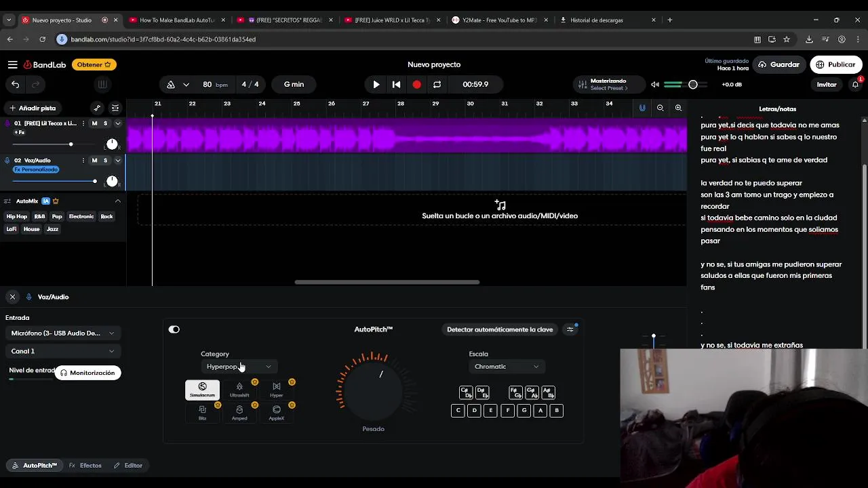Select the Blitz AutoPitch preset
This screenshot has height=488, width=868.
coord(202,413)
